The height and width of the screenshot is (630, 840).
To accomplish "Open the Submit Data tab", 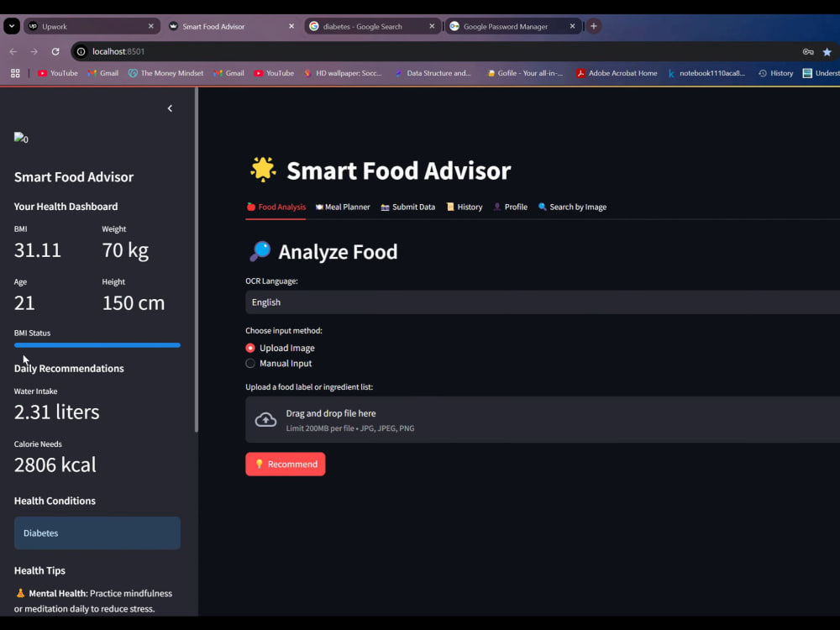I will pyautogui.click(x=407, y=207).
